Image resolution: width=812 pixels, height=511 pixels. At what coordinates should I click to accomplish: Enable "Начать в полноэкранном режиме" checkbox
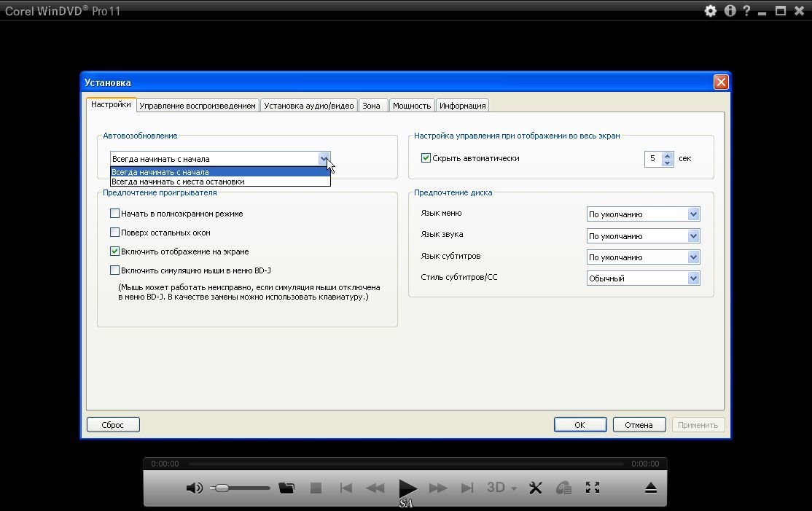(x=115, y=214)
